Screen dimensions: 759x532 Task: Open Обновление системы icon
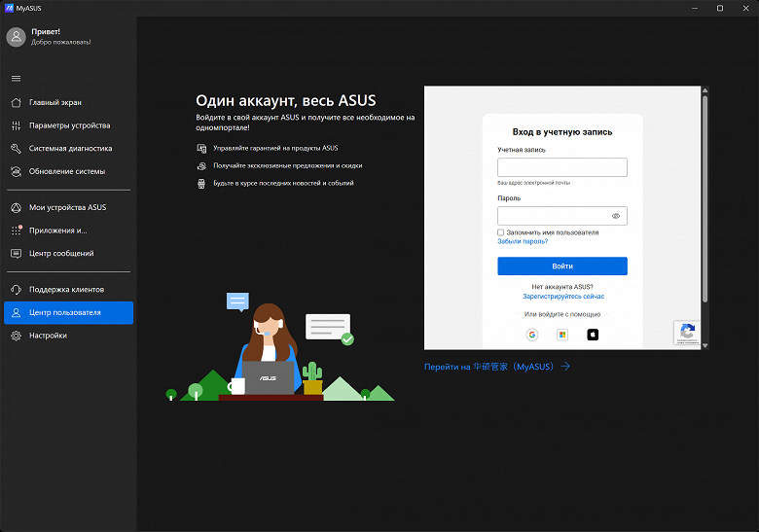(16, 172)
